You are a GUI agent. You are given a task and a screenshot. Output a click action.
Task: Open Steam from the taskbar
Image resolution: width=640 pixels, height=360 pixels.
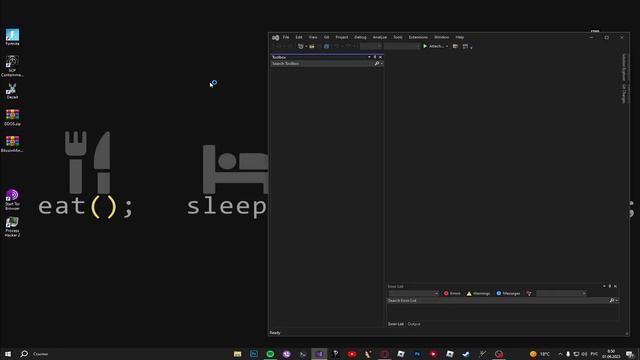466,354
